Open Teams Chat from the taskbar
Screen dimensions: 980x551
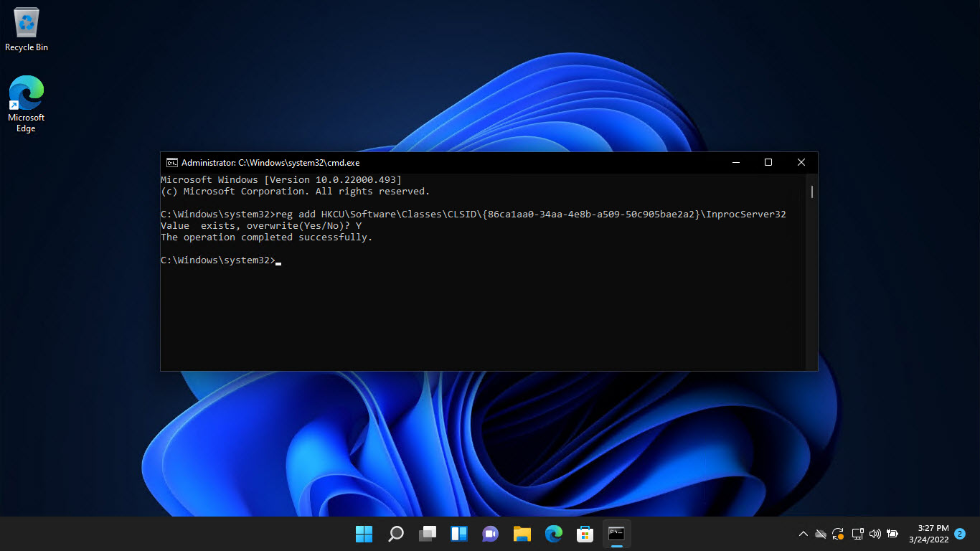click(x=490, y=534)
